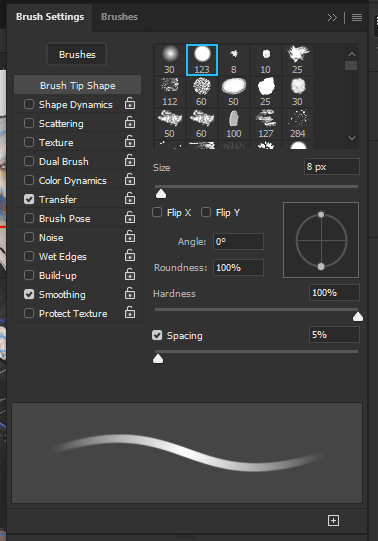Collapse the panel with the double-arrow icon
Screen dimensions: 378x541
[332, 17]
